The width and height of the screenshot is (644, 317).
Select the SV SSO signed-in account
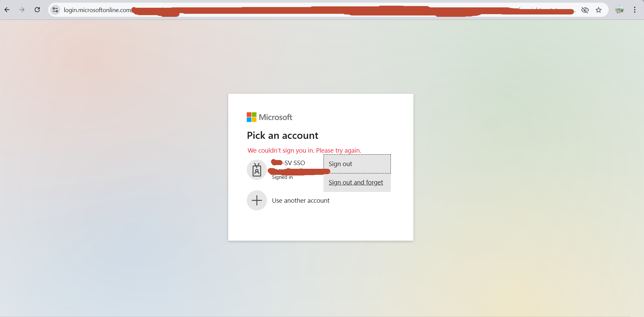pyautogui.click(x=285, y=170)
